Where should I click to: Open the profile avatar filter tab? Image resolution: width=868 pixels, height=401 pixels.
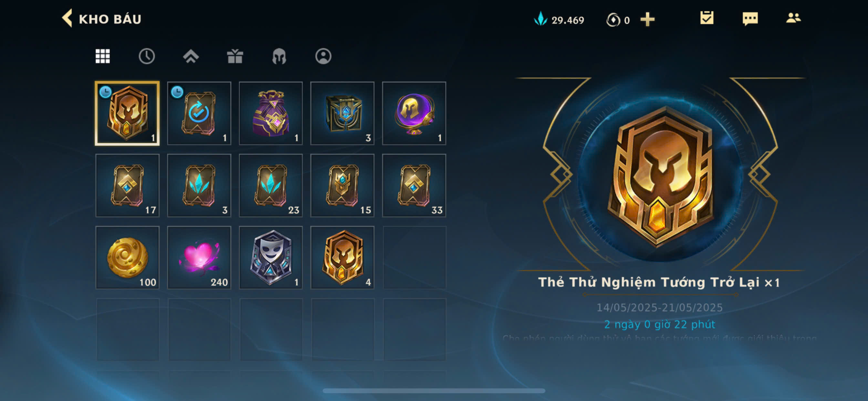[x=323, y=56]
